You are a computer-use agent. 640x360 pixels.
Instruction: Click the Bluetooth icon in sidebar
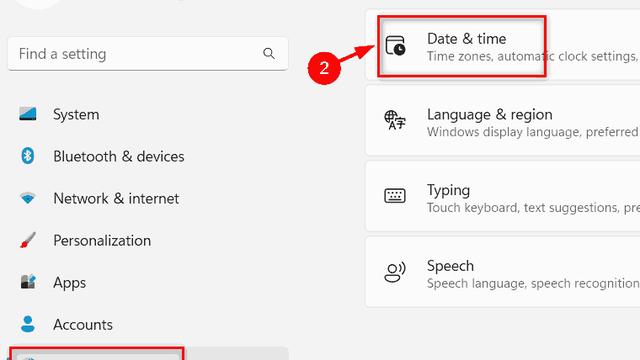pos(28,156)
